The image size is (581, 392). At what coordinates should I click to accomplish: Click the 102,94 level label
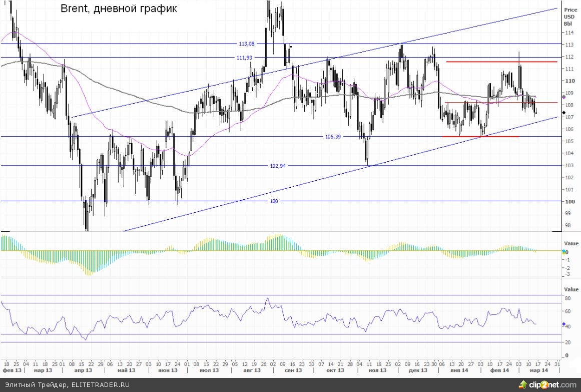[278, 166]
